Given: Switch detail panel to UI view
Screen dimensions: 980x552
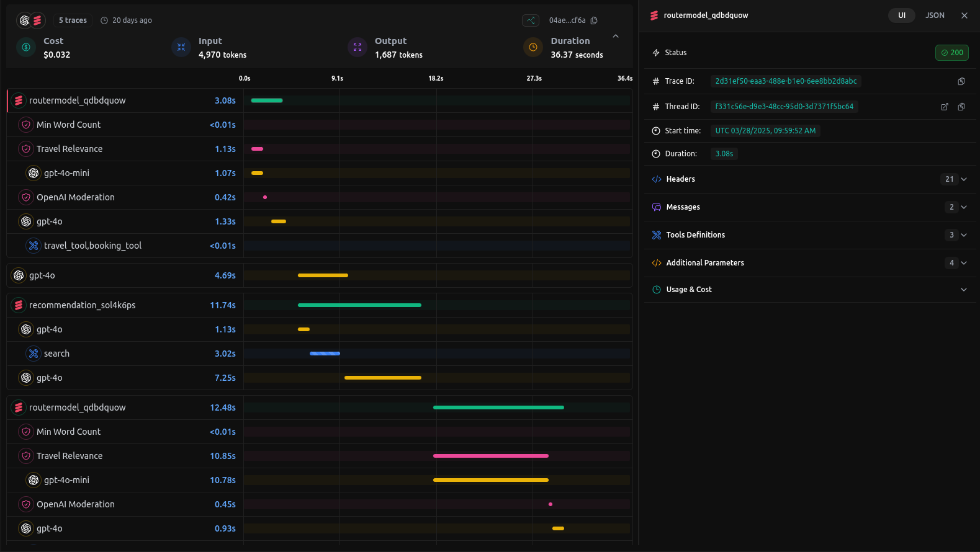Looking at the screenshot, I should (x=901, y=16).
